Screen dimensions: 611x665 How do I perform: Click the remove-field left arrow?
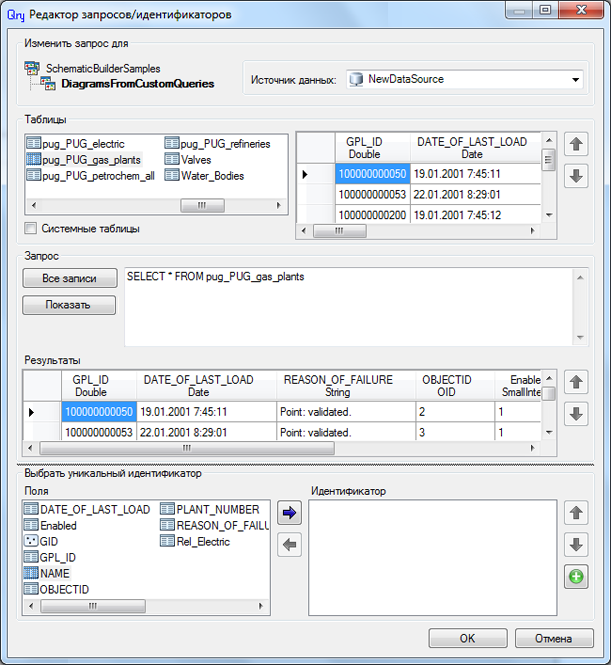288,544
